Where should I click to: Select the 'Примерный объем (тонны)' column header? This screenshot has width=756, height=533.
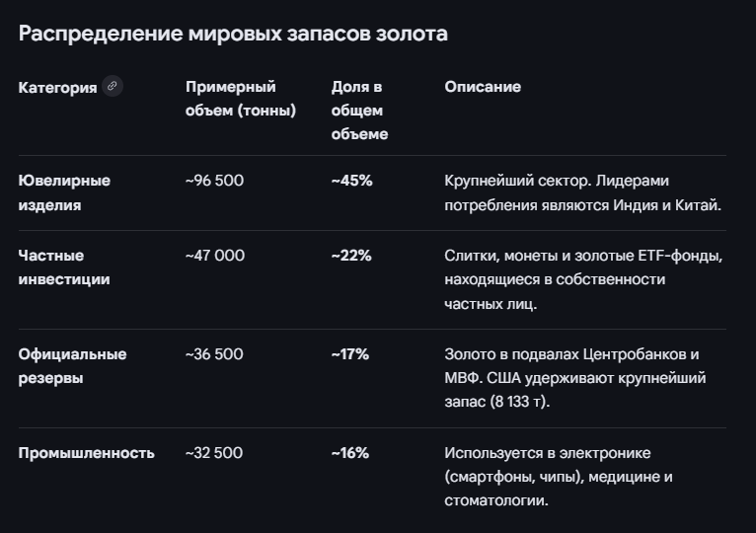point(241,99)
